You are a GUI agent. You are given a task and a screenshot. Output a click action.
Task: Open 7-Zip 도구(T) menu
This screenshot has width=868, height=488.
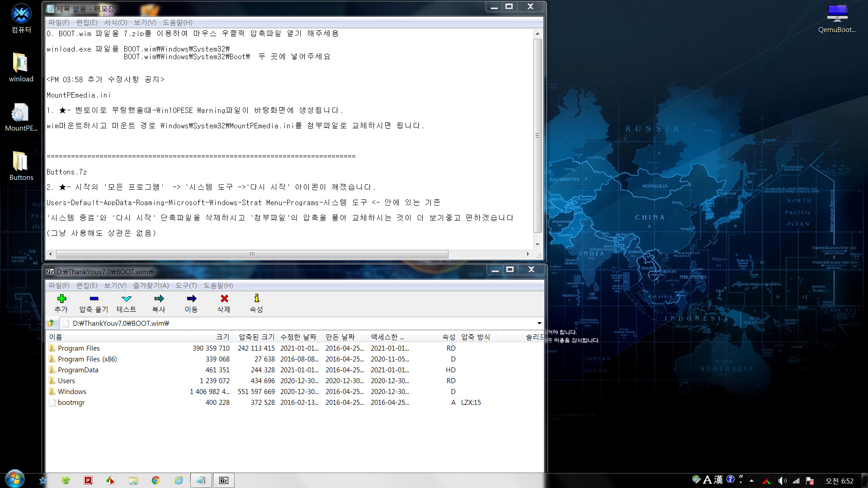(186, 285)
